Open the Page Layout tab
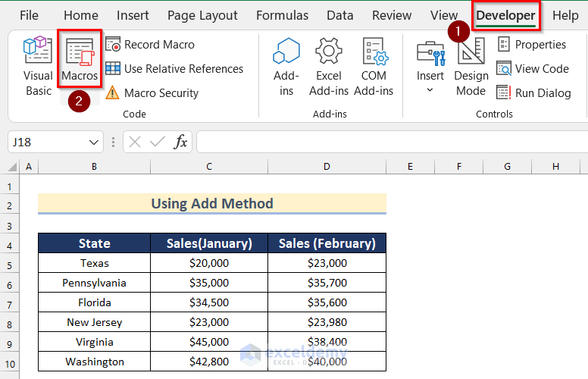Image resolution: width=588 pixels, height=379 pixels. pos(202,15)
